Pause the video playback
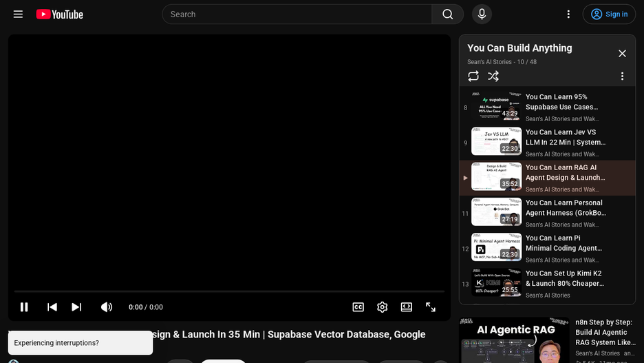The height and width of the screenshot is (363, 644). pos(24,307)
